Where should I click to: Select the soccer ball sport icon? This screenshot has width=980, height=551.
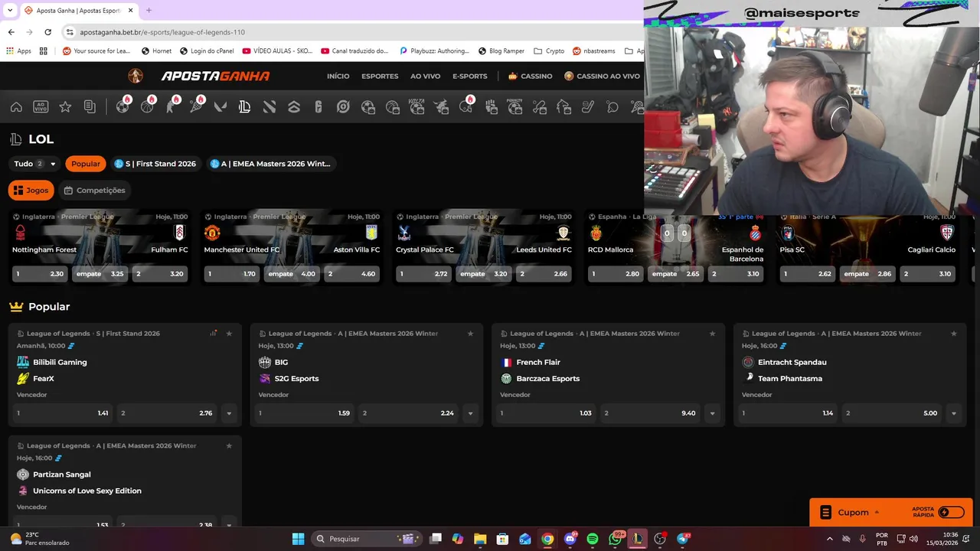[122, 106]
